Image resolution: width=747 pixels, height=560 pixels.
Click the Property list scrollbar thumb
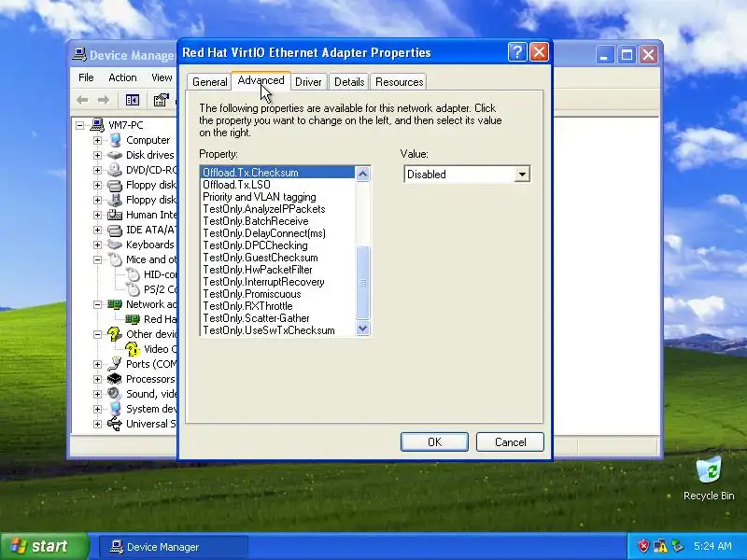[362, 283]
